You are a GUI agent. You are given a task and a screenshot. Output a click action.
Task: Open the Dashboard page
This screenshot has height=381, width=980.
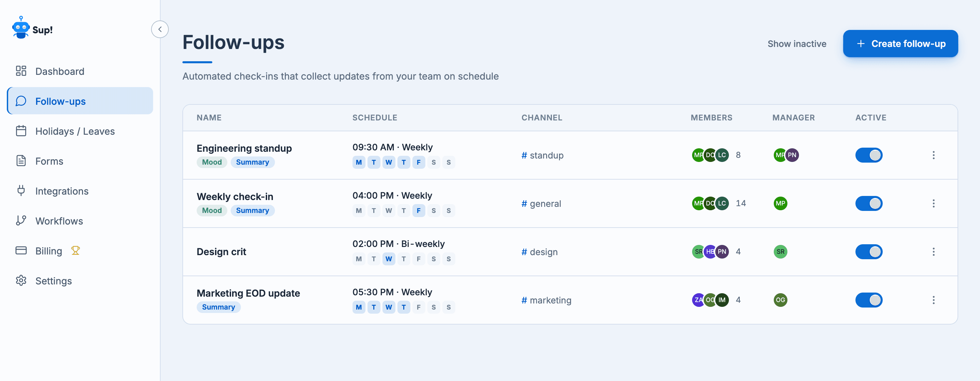[80, 71]
